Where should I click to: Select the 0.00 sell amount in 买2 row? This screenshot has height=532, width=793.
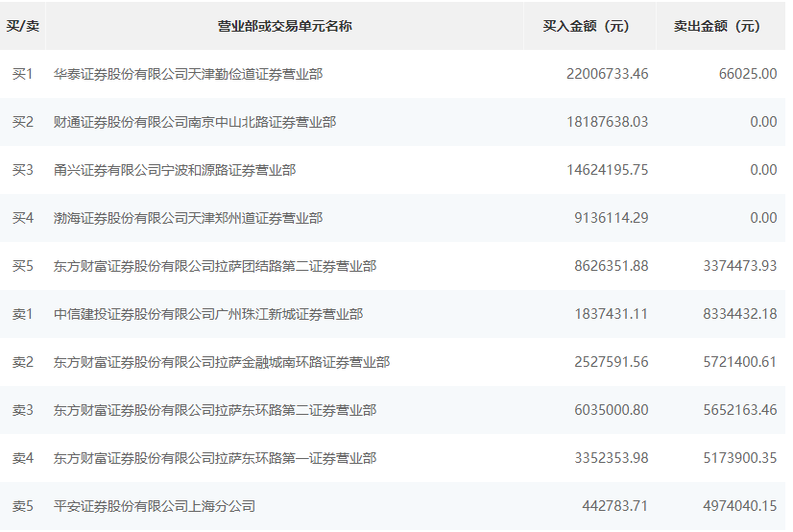[x=763, y=122]
